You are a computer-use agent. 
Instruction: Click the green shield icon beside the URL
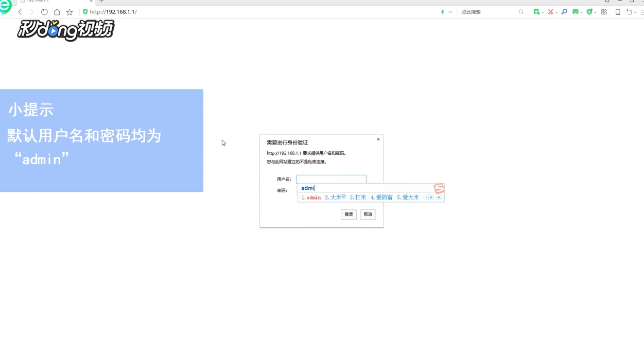click(x=85, y=12)
